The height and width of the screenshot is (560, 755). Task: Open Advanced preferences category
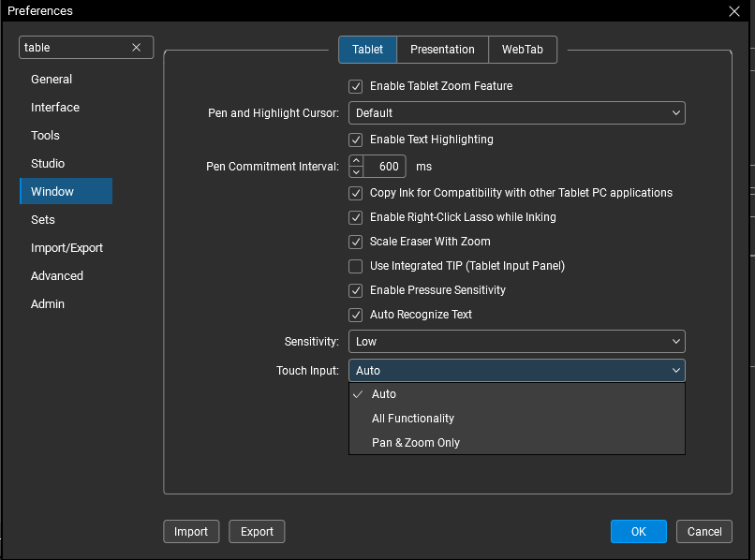[66, 276]
